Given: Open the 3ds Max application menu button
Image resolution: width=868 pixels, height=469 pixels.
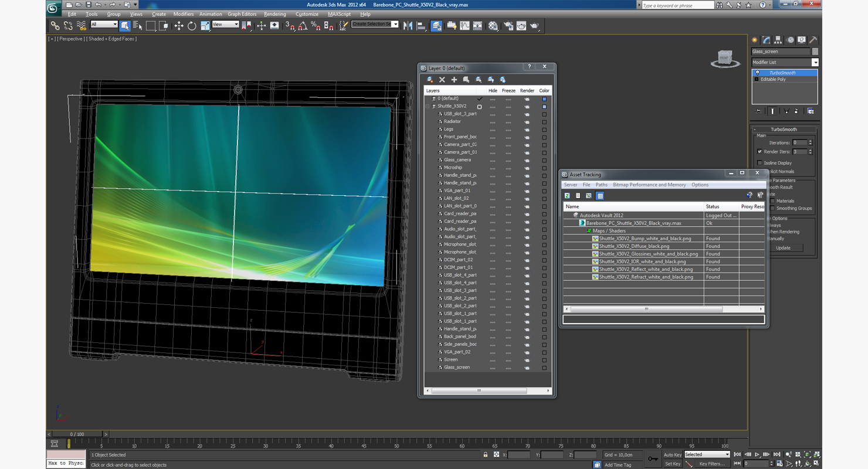Looking at the screenshot, I should 53,8.
